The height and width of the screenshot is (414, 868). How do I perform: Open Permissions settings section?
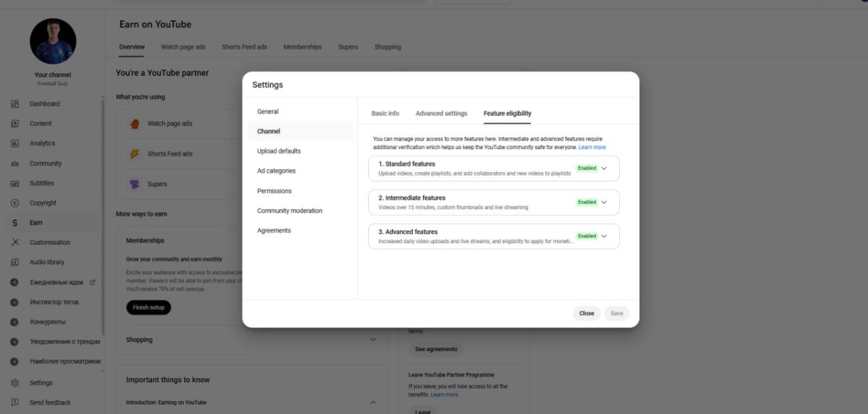(300, 191)
